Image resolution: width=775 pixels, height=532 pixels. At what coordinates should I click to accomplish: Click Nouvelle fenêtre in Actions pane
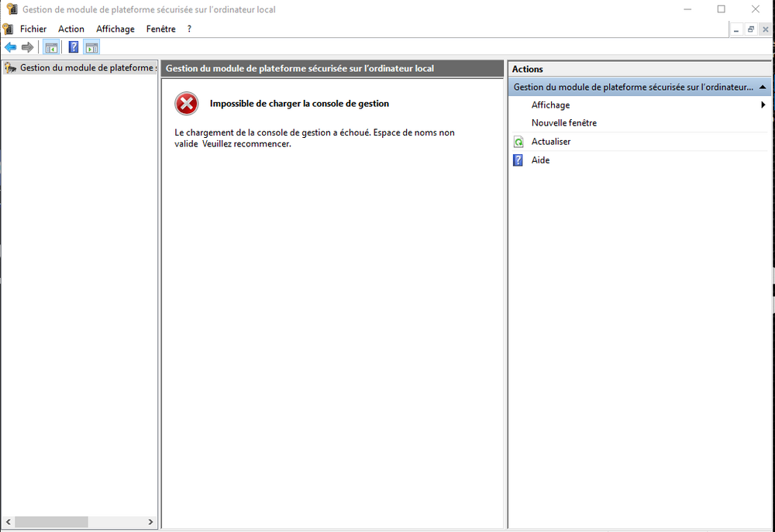563,123
